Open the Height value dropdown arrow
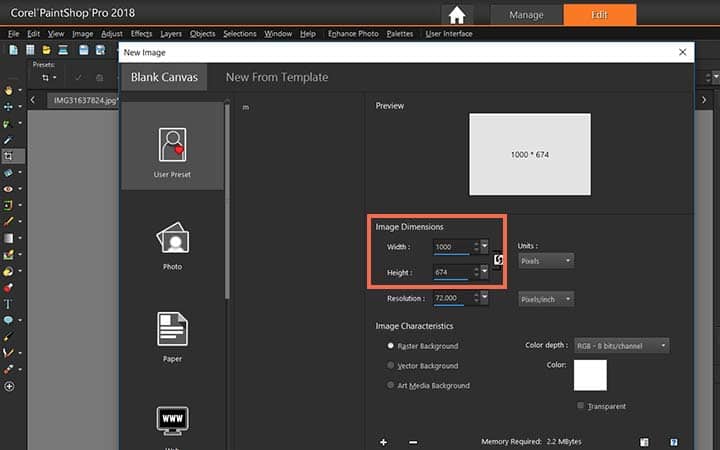 pos(484,272)
